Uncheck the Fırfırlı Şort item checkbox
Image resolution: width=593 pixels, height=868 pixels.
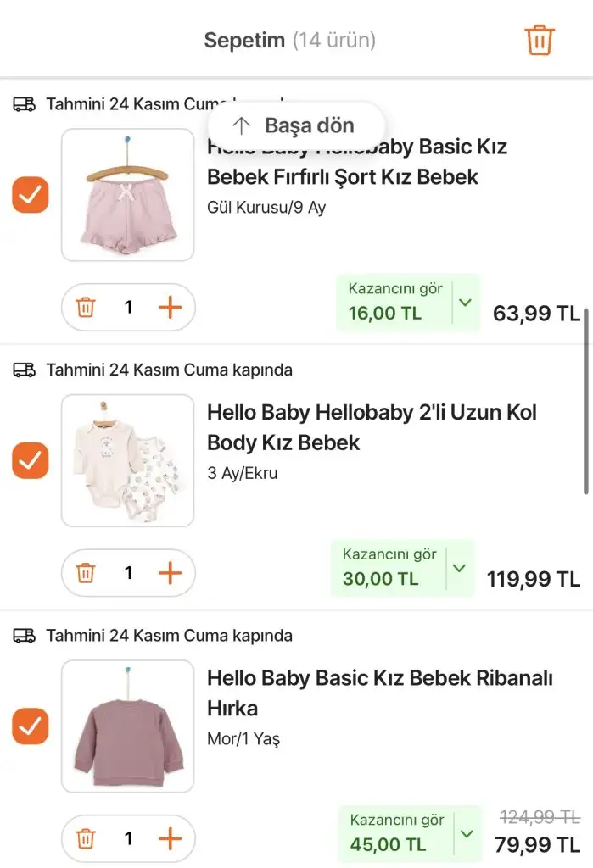[31, 195]
